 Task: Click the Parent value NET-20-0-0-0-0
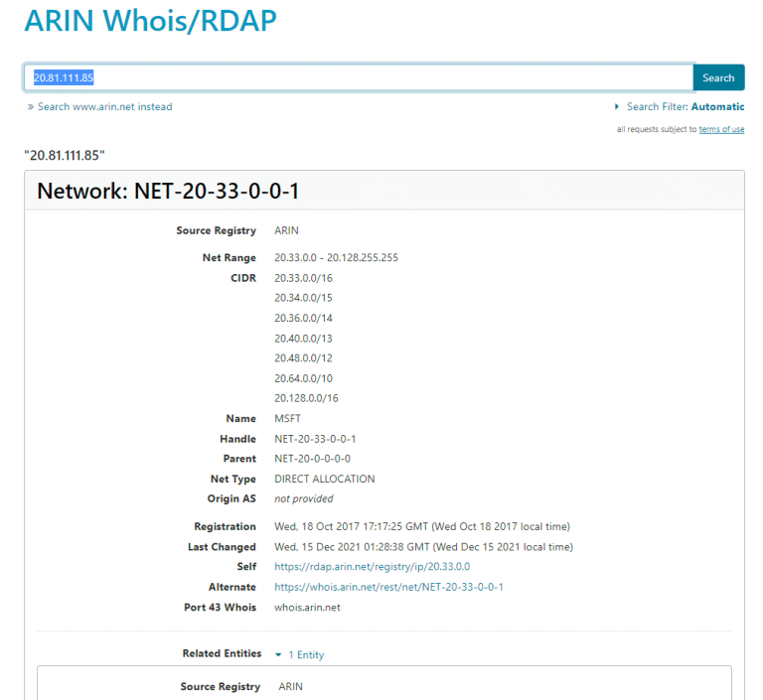(x=312, y=459)
